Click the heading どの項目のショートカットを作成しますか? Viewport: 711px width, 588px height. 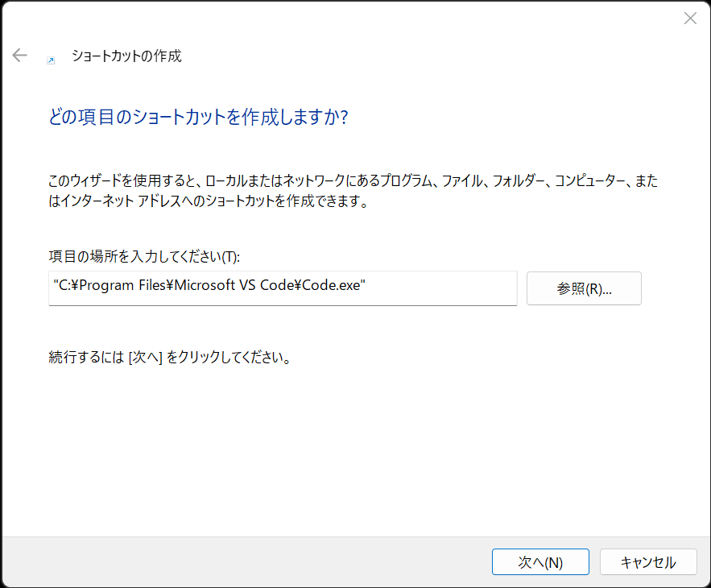198,117
